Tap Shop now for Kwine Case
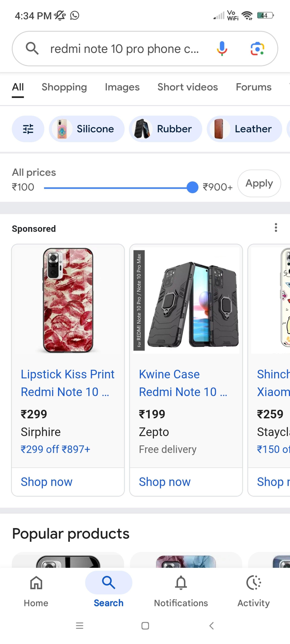The image size is (290, 644). (x=165, y=482)
